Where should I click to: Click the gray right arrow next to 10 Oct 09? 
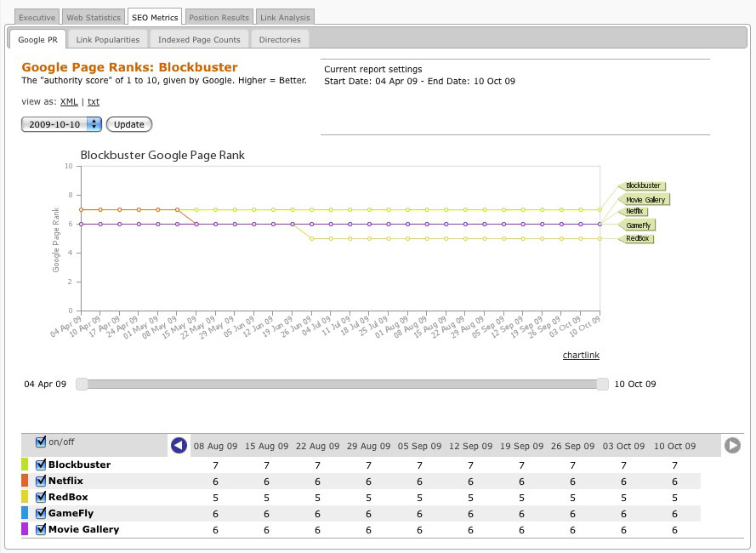732,445
